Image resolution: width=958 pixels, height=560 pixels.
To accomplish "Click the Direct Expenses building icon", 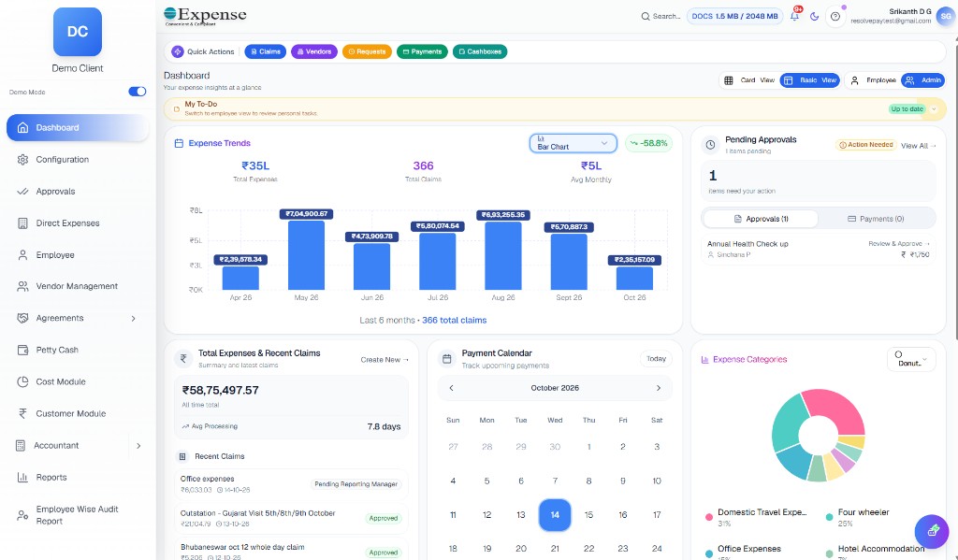I will 22,223.
